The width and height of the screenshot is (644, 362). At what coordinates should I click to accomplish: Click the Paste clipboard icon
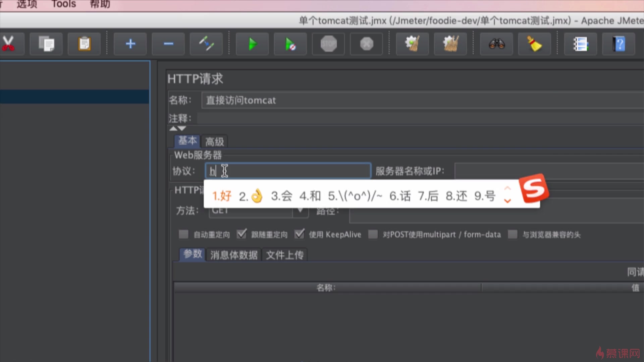pos(84,44)
